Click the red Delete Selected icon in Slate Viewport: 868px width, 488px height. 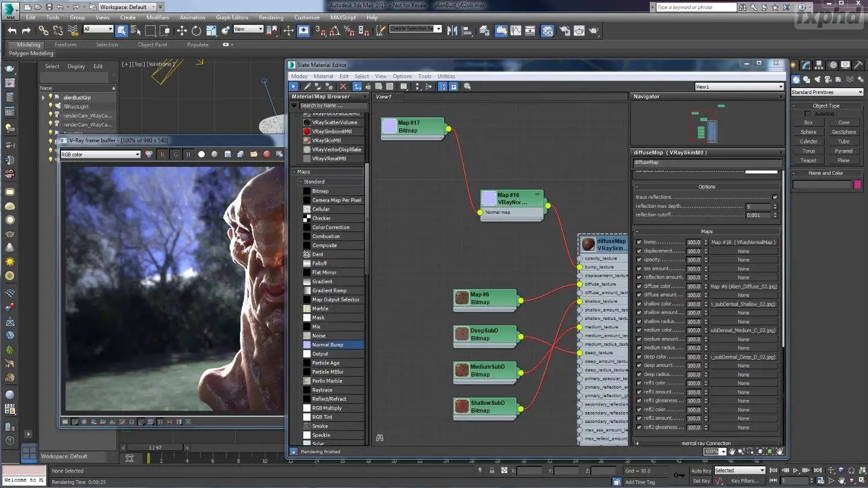[344, 87]
